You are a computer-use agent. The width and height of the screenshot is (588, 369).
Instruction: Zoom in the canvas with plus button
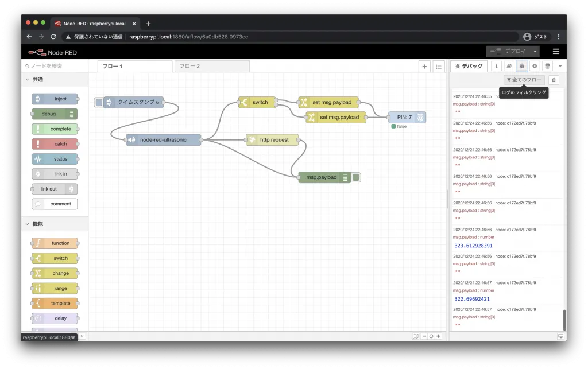(439, 336)
